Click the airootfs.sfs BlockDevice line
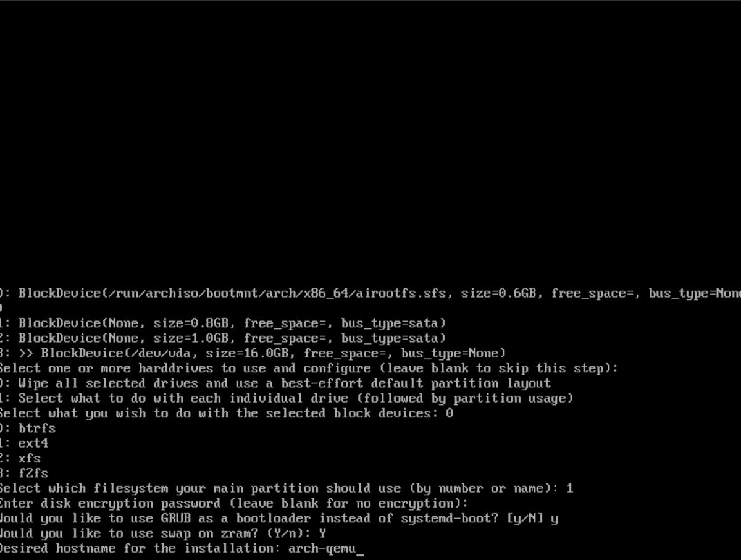Screen dimensions: 741x560 [371, 293]
